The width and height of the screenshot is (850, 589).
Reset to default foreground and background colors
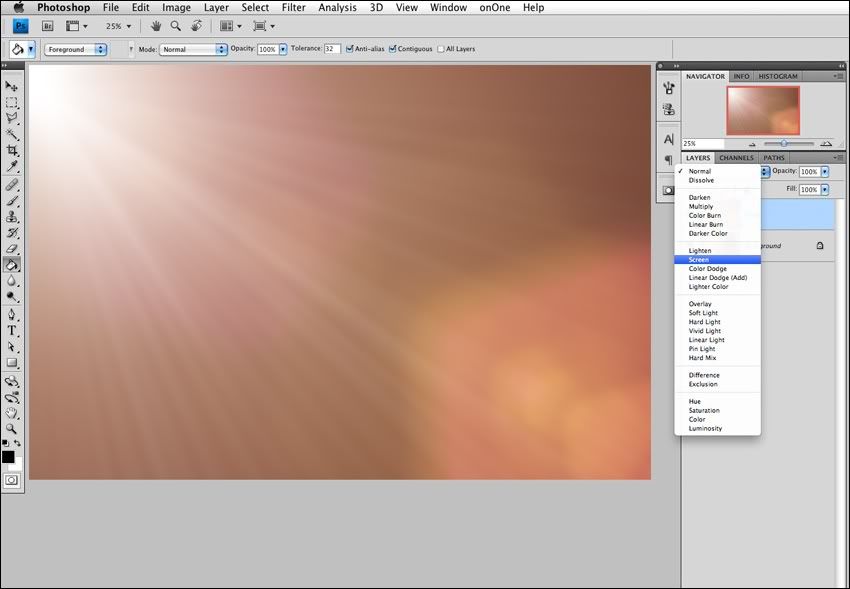point(5,443)
